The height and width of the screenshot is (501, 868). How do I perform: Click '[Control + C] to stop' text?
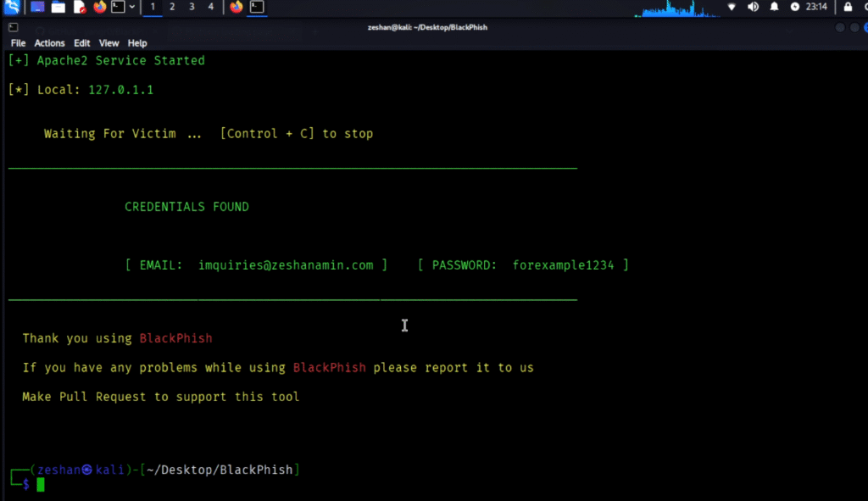[x=297, y=133]
